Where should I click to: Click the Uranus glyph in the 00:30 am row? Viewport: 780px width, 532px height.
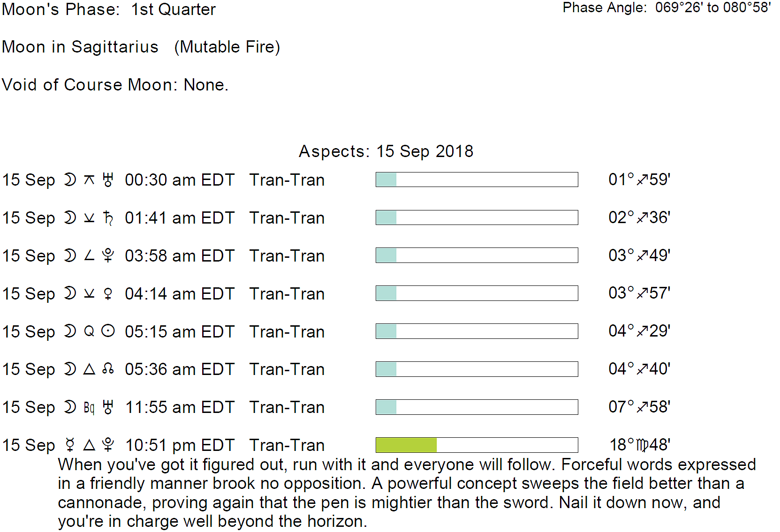coord(108,180)
